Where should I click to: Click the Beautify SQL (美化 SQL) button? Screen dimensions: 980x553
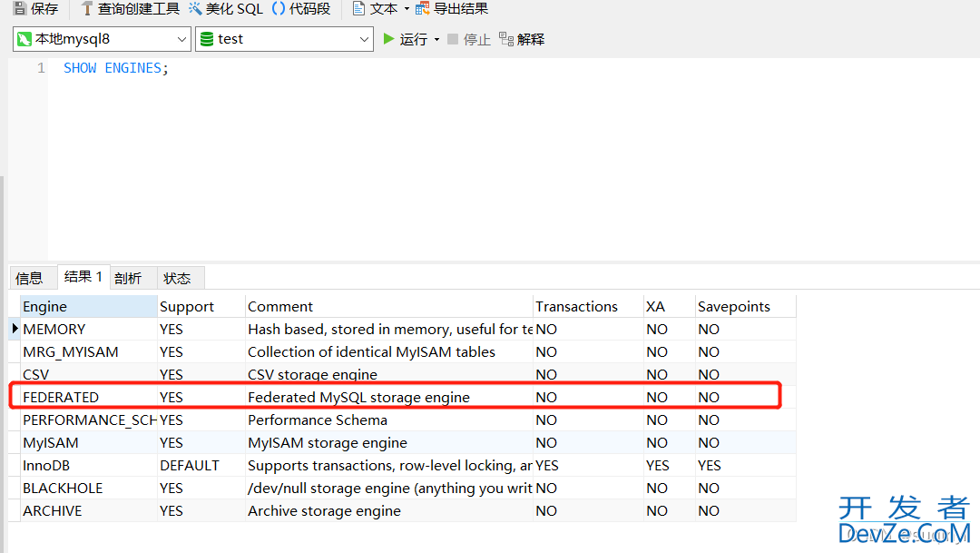coord(226,8)
